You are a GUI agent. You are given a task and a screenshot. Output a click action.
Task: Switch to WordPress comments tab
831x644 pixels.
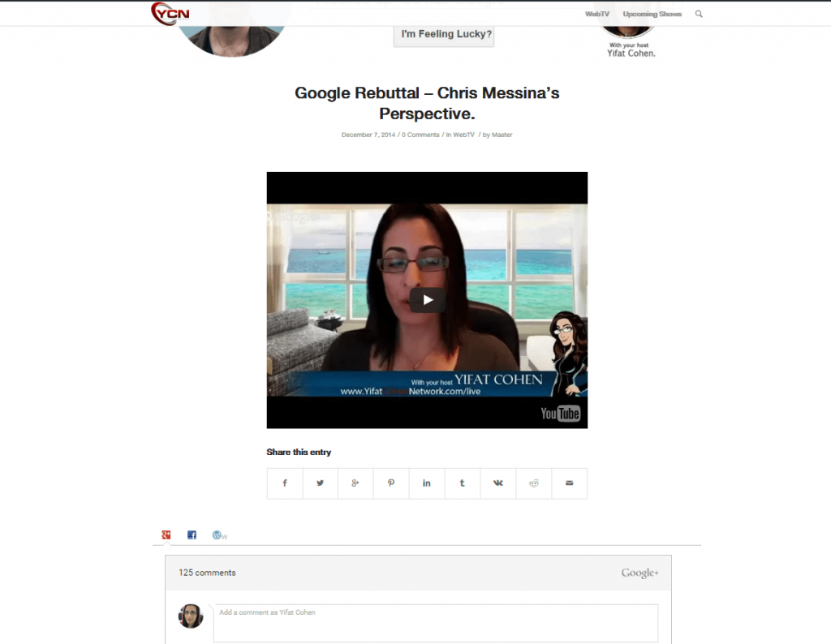tap(218, 535)
